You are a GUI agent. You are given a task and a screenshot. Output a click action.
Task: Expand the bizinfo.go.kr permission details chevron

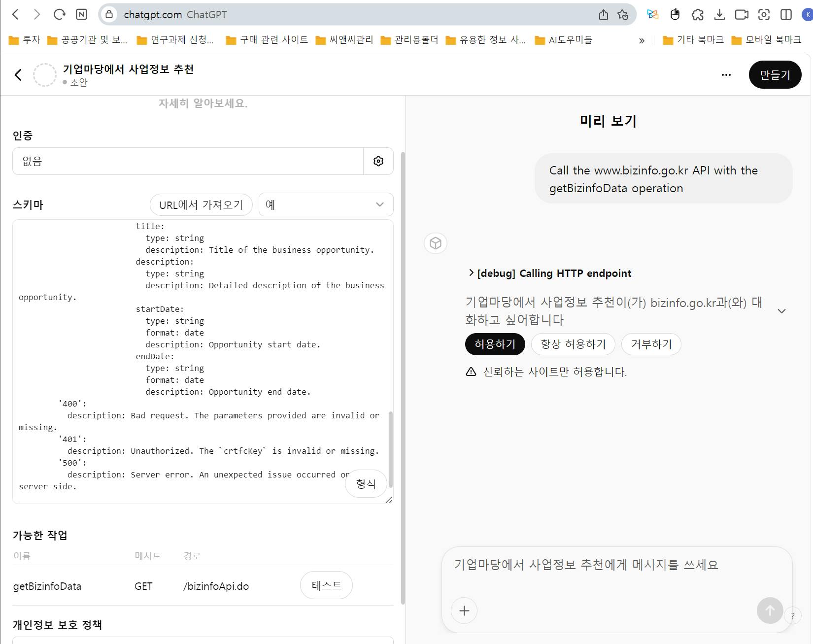(x=781, y=311)
